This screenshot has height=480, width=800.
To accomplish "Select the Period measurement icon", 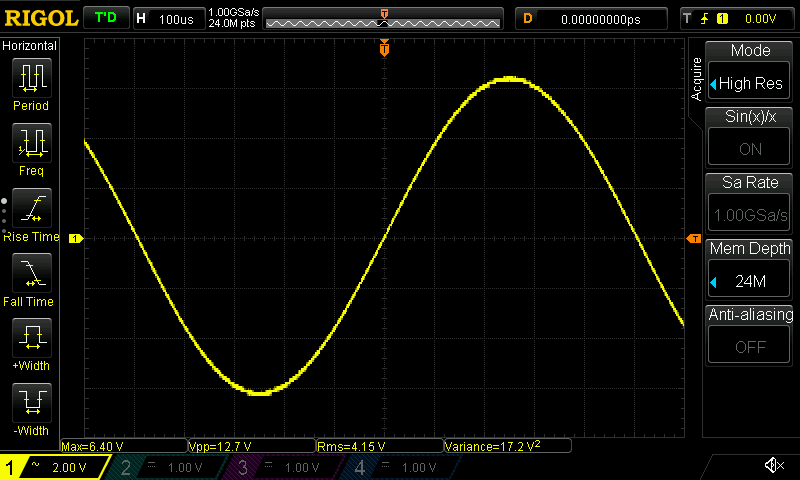I will 32,85.
